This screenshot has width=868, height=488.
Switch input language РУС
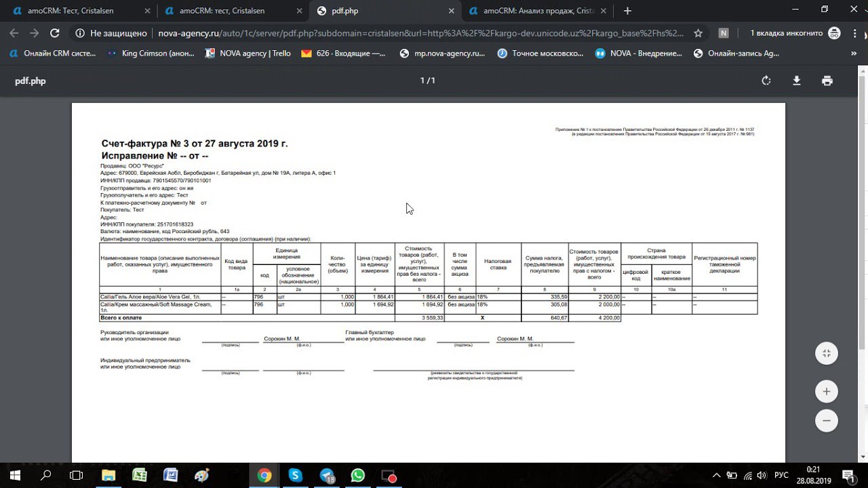click(x=781, y=475)
